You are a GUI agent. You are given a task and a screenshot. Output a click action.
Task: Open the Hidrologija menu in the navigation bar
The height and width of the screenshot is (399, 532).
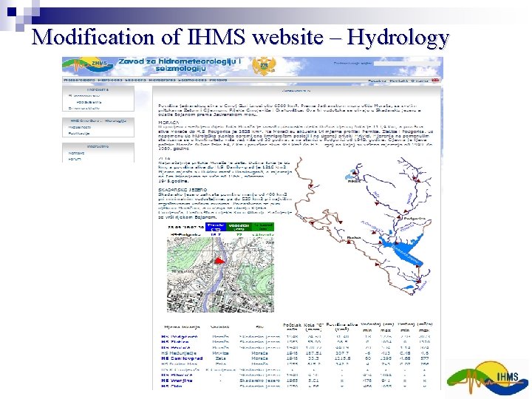(x=110, y=80)
